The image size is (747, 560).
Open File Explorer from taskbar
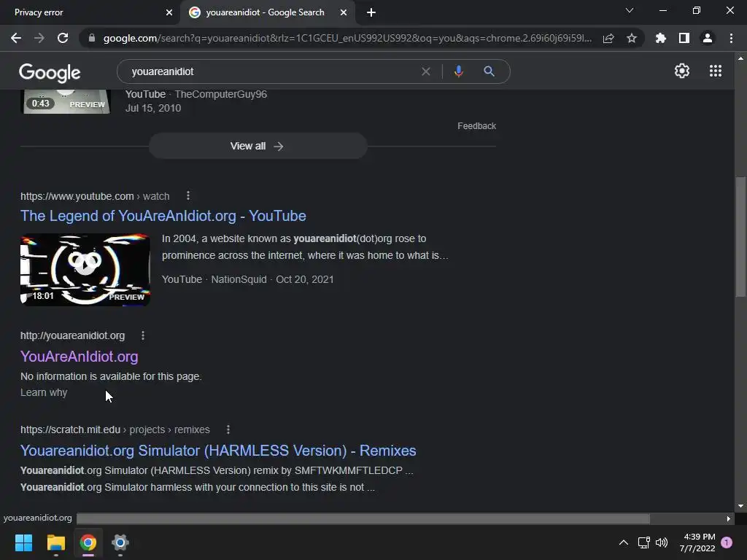(55, 542)
